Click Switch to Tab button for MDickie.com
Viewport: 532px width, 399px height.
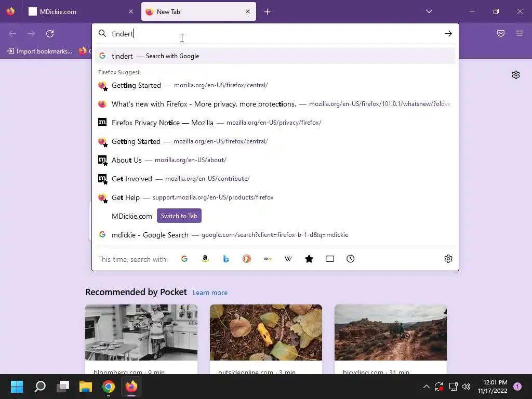(x=179, y=216)
